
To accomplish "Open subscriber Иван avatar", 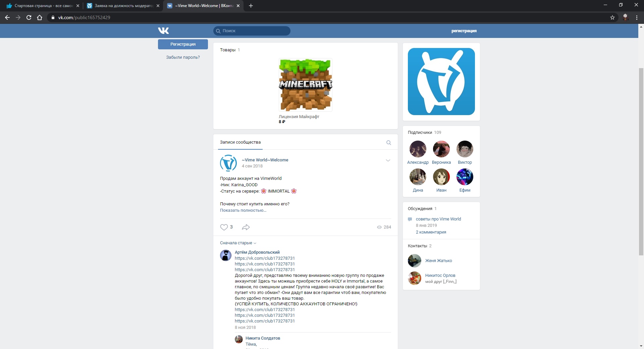I will coord(441,177).
